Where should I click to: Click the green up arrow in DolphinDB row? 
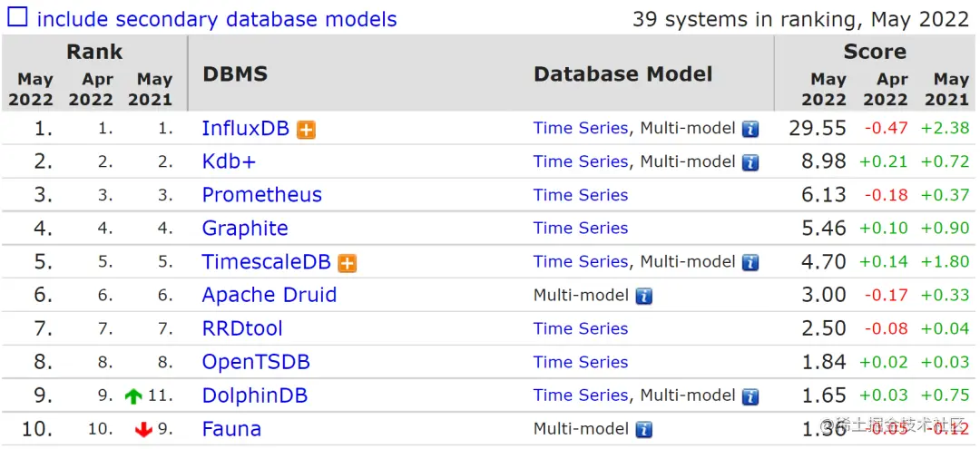(133, 396)
